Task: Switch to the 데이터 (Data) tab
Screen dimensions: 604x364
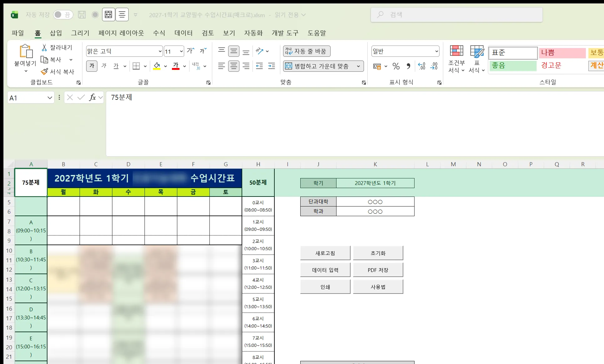Action: click(x=184, y=33)
